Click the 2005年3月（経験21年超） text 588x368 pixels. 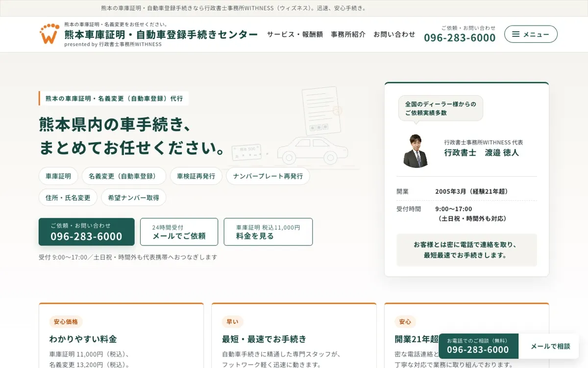(473, 191)
